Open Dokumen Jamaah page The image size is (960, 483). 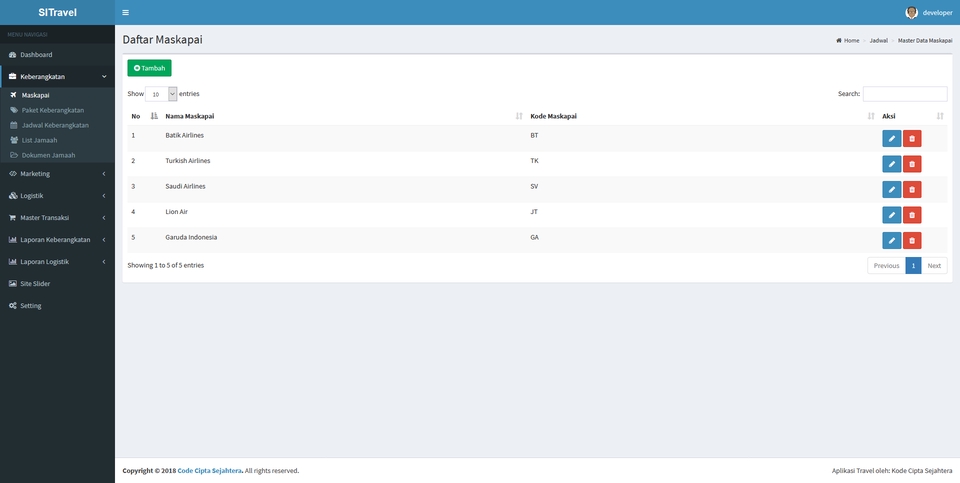click(58, 155)
